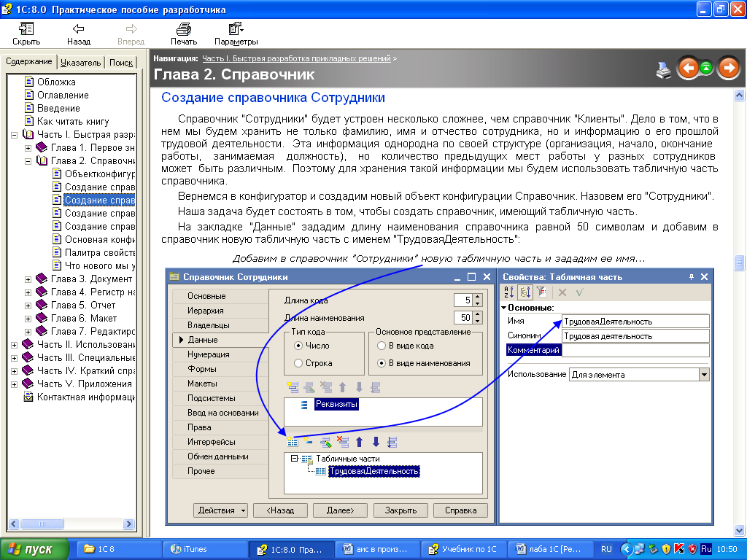Image resolution: width=747 pixels, height=560 pixels.
Task: Open the Обложка page icon in contents
Action: [x=29, y=82]
